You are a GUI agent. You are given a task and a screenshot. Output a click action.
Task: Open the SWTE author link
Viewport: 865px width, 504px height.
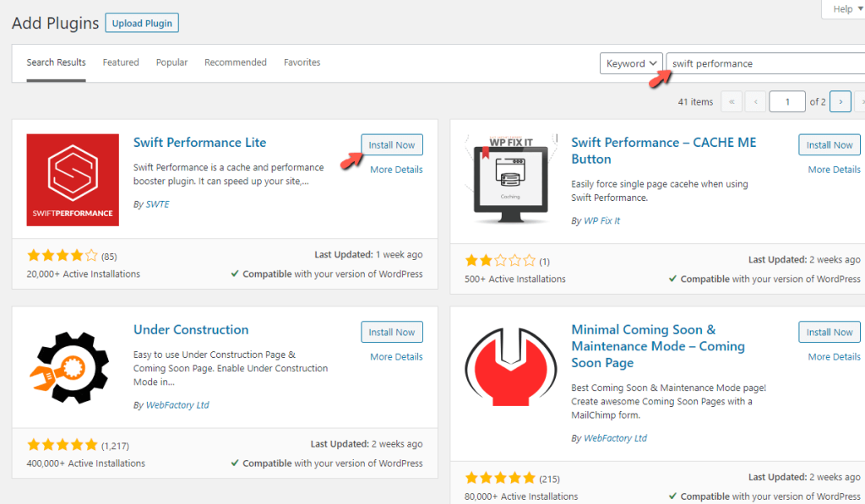pyautogui.click(x=158, y=204)
